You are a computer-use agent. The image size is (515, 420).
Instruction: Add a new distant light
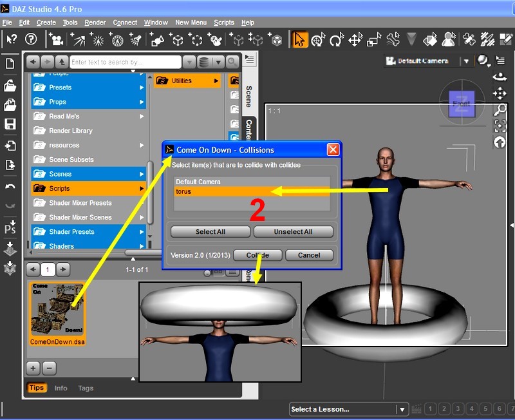[79, 39]
